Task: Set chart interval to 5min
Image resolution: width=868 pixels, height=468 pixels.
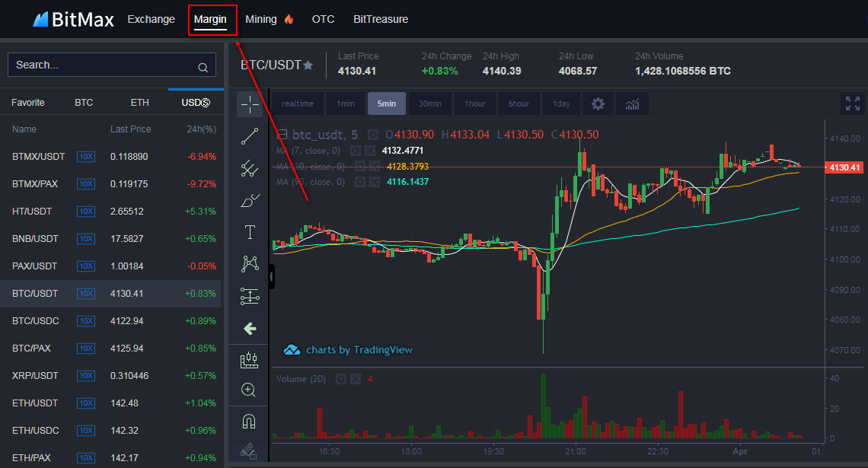Action: pyautogui.click(x=386, y=104)
